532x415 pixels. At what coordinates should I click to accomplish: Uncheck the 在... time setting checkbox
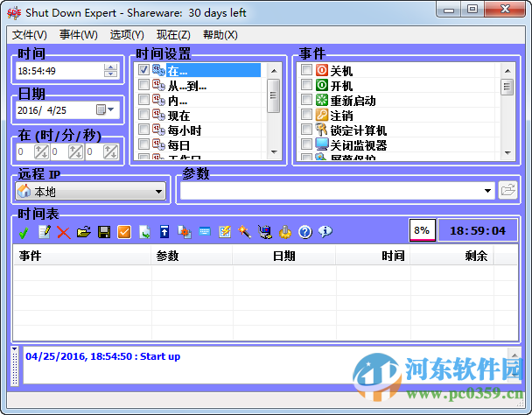tap(143, 70)
